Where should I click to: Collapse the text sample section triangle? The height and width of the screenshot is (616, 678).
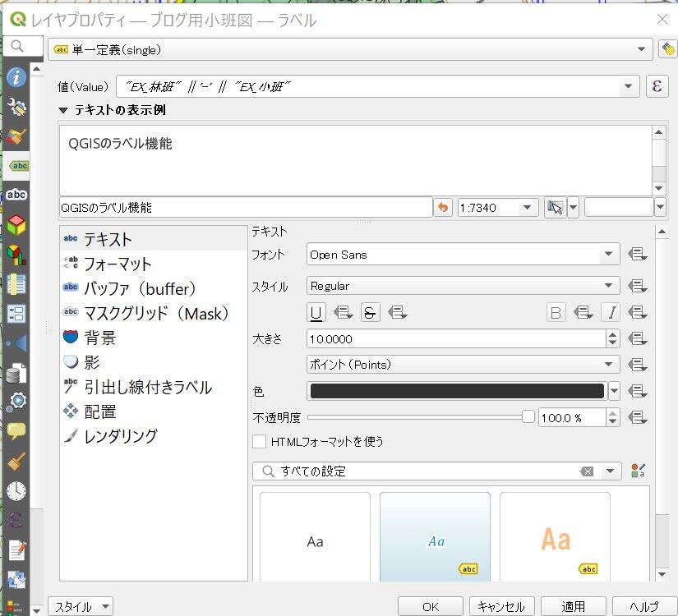tap(63, 111)
